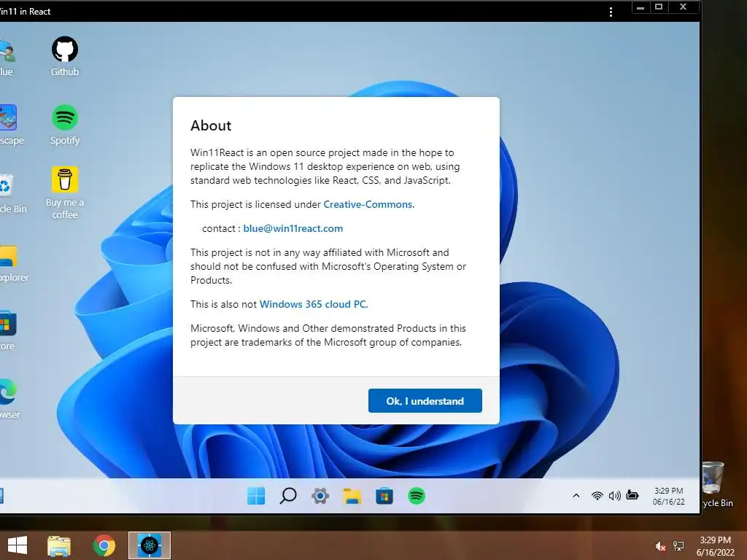Open the Buy me a coffee icon
Image resolution: width=747 pixels, height=560 pixels.
pyautogui.click(x=65, y=192)
